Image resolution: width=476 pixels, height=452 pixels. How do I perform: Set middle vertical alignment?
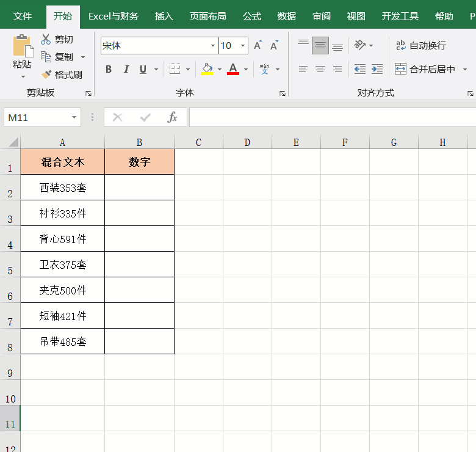click(x=320, y=45)
